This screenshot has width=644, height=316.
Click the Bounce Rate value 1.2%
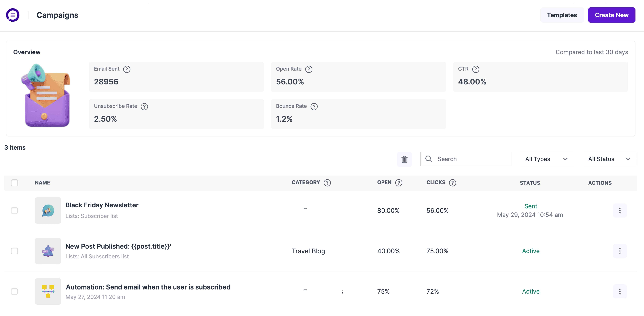click(284, 119)
